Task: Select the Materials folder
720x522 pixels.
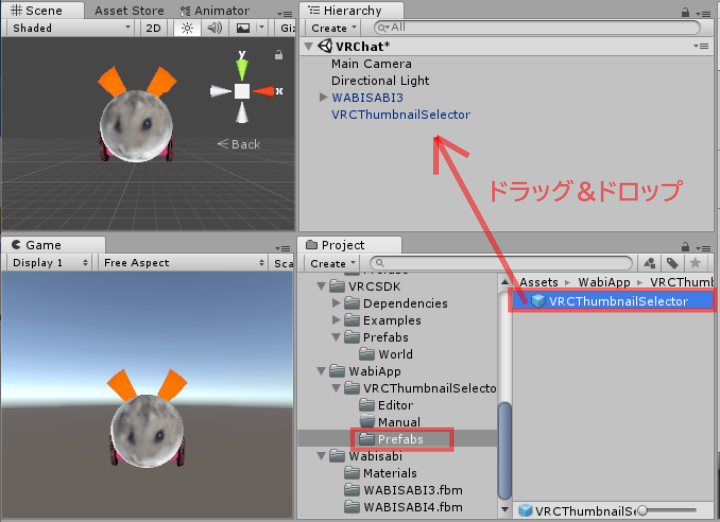Action: pos(381,473)
